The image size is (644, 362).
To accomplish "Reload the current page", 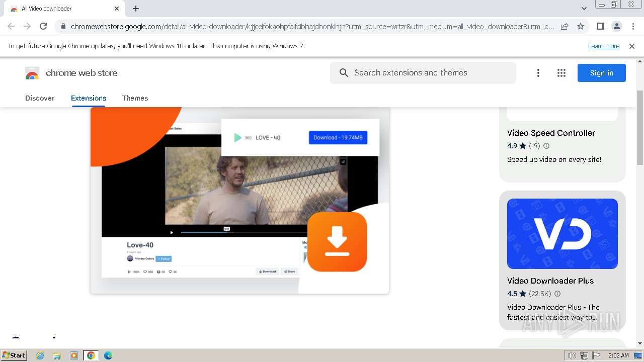I will point(43,26).
